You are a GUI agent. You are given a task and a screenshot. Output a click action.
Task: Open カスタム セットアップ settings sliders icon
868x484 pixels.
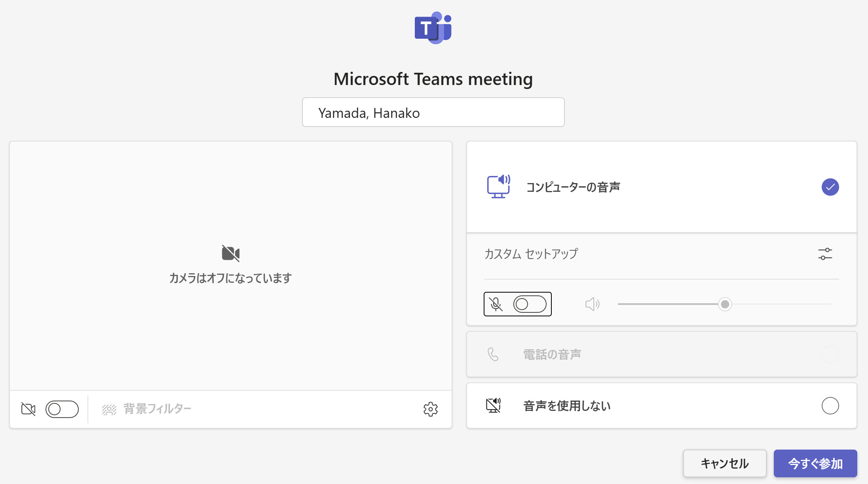(825, 254)
